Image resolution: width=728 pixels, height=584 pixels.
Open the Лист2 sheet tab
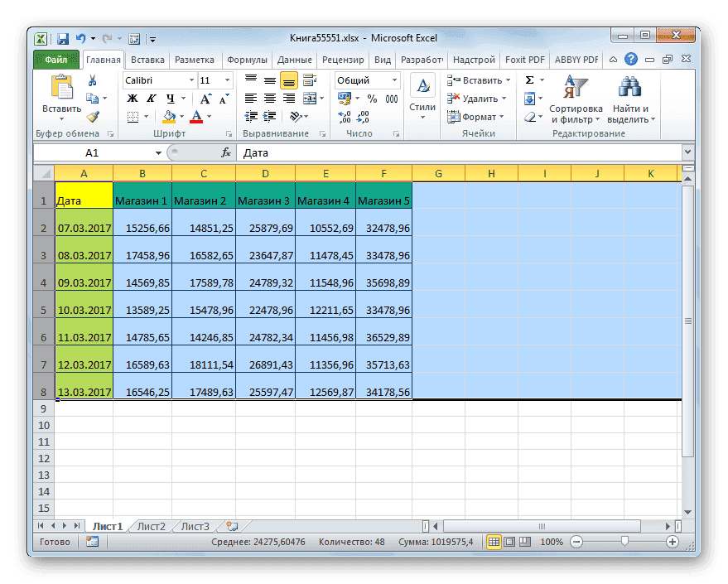click(x=151, y=525)
